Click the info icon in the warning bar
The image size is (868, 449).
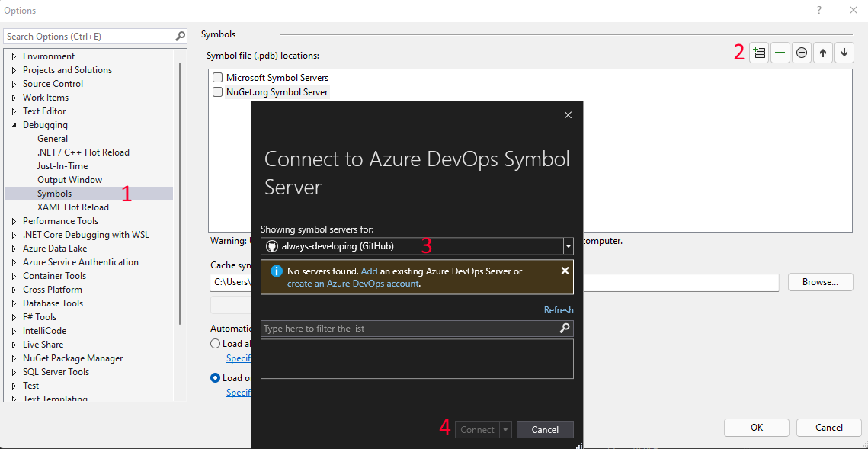276,271
